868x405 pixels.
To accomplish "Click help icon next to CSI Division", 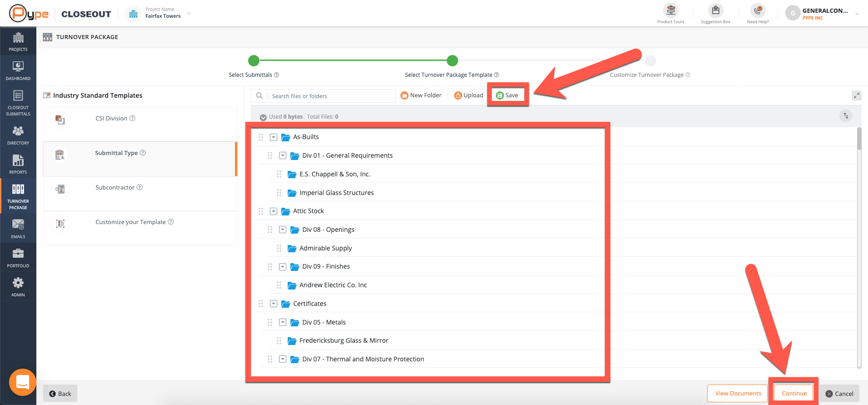I will (132, 118).
